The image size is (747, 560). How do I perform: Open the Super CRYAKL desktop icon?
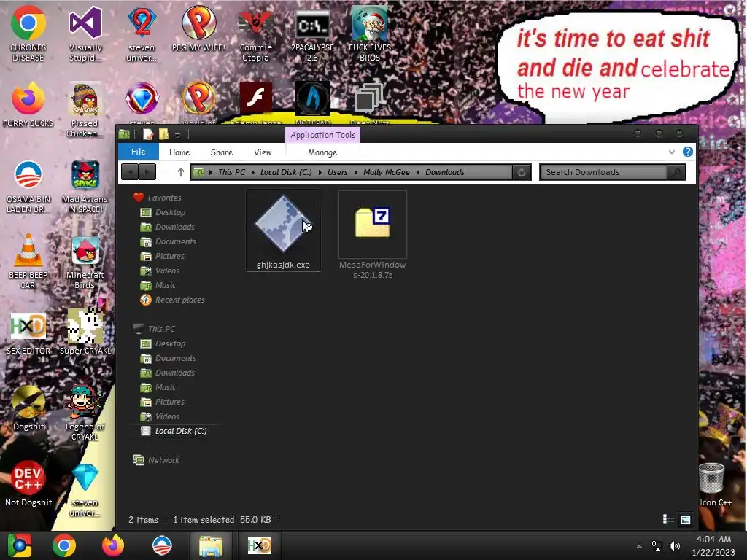(85, 332)
